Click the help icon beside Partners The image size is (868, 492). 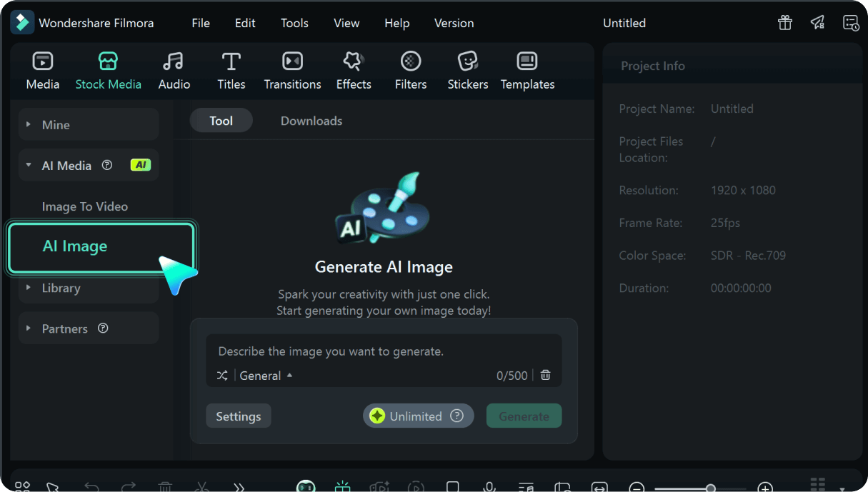tap(103, 328)
